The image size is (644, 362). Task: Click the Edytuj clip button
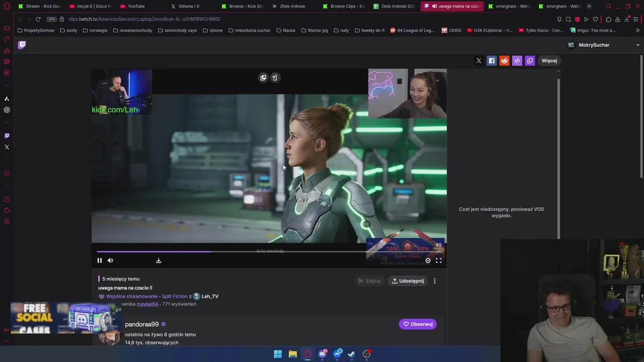coord(369,281)
